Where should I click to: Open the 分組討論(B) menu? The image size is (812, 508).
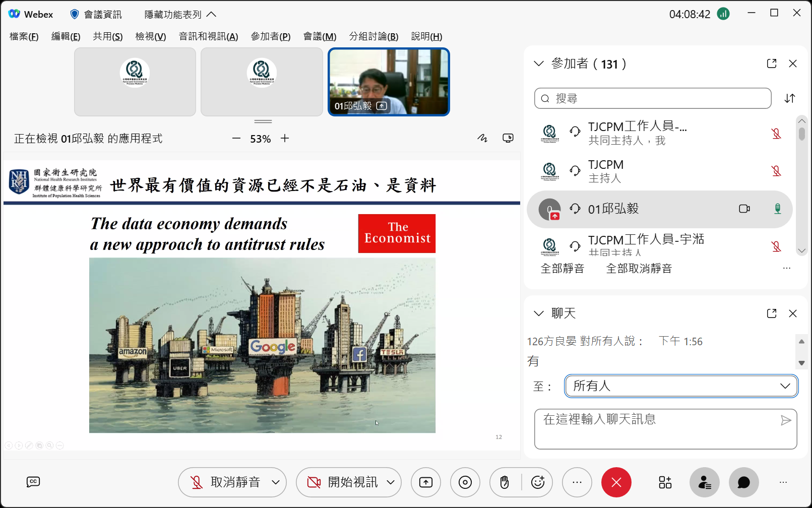point(373,36)
